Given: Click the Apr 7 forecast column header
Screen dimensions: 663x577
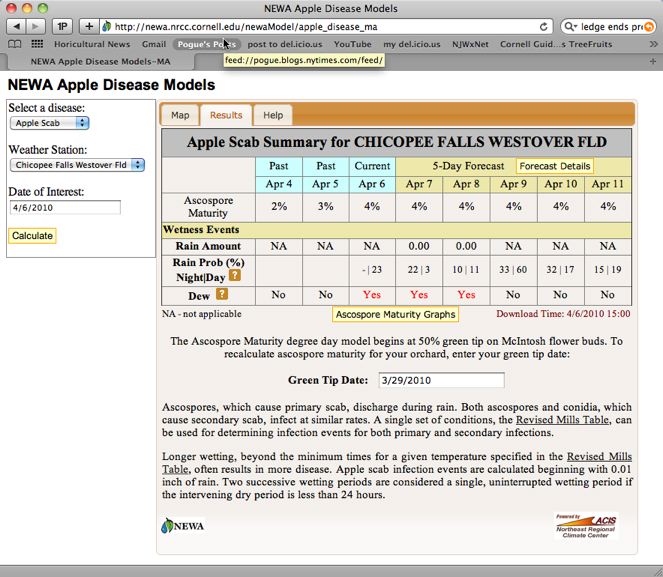Looking at the screenshot, I should 419,184.
